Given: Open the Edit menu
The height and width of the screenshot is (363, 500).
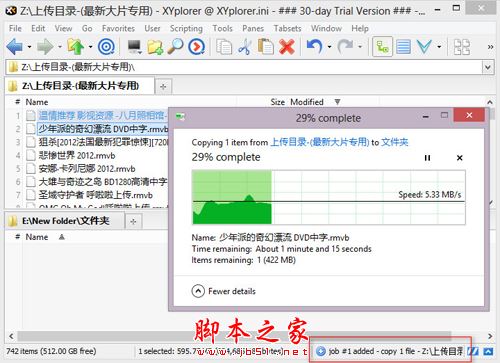Looking at the screenshot, I should click(x=38, y=28).
